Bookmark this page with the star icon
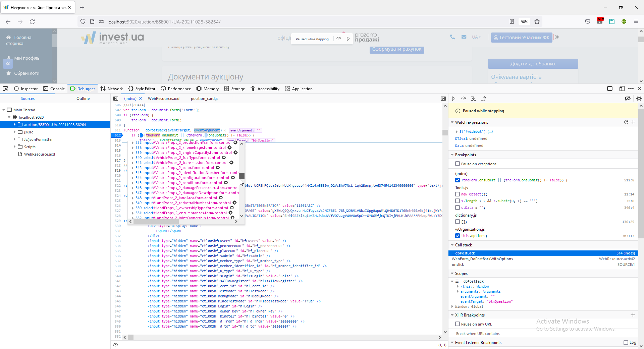The image size is (644, 349). 537,22
